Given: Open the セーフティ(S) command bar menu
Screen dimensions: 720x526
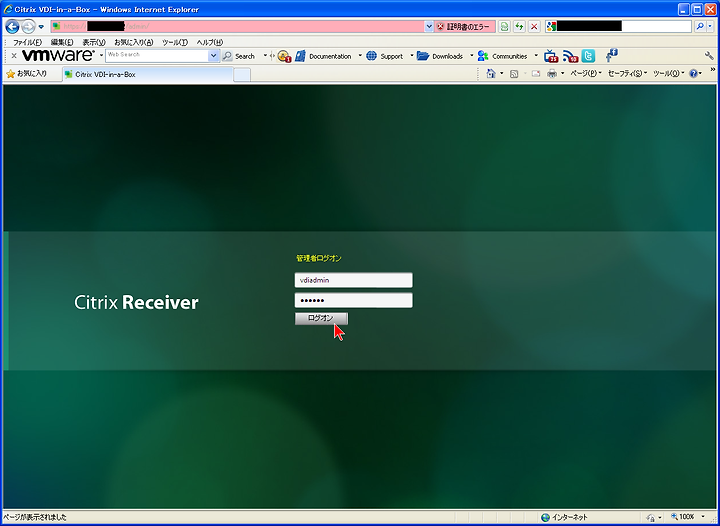Looking at the screenshot, I should click(x=627, y=73).
